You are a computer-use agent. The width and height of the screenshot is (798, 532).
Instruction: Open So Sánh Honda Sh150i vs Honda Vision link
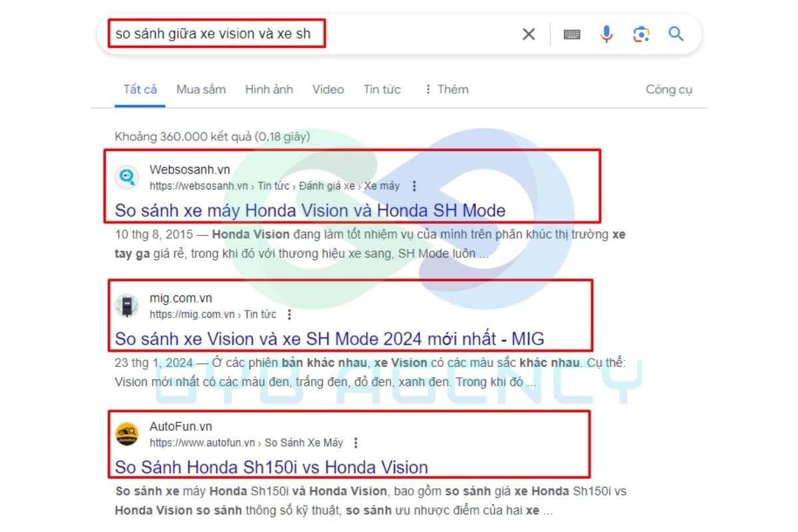[271, 467]
